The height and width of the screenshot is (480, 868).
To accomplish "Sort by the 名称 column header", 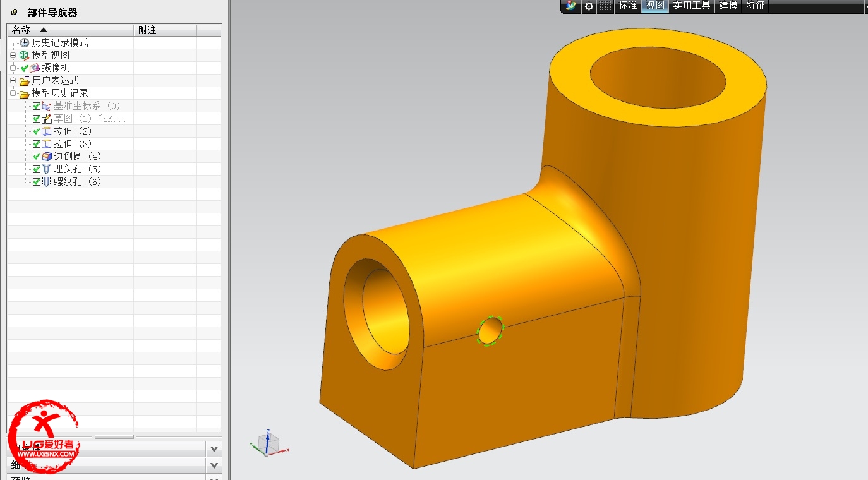I will [x=71, y=30].
